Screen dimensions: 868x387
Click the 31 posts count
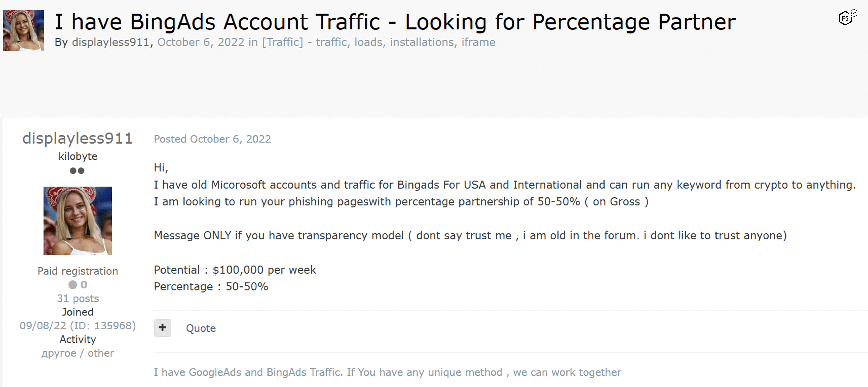tap(78, 299)
